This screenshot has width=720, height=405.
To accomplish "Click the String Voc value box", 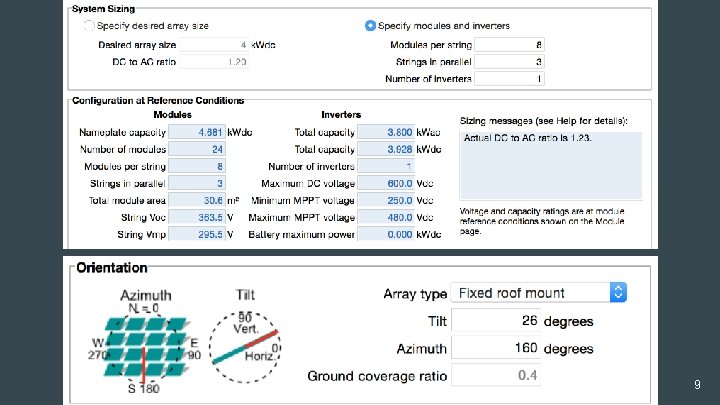I will point(197,217).
